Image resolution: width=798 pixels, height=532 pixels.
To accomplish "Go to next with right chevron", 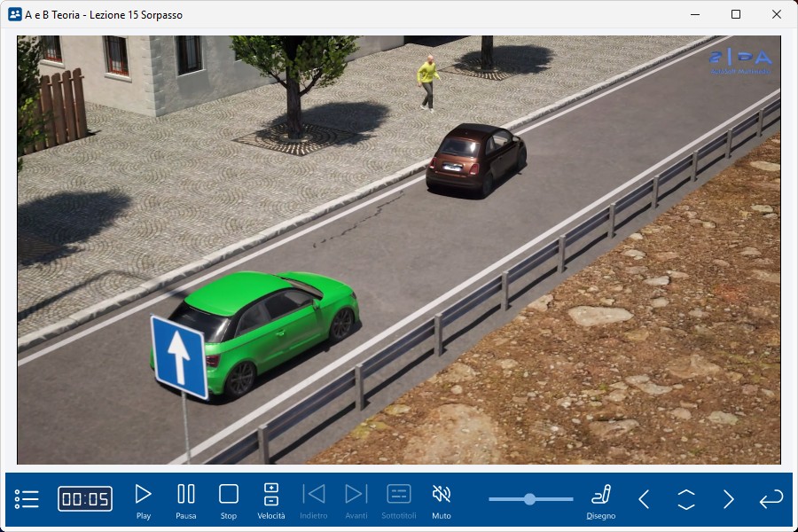I will point(728,499).
